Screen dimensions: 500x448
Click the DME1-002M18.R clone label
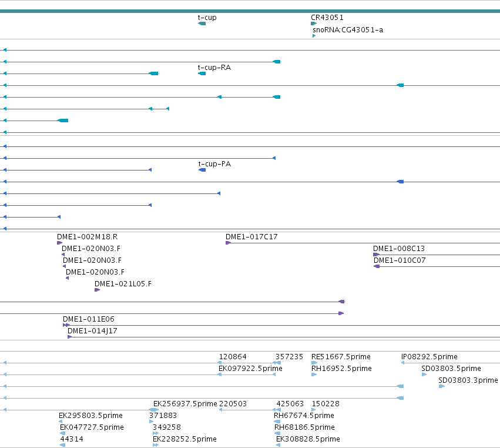88,237
